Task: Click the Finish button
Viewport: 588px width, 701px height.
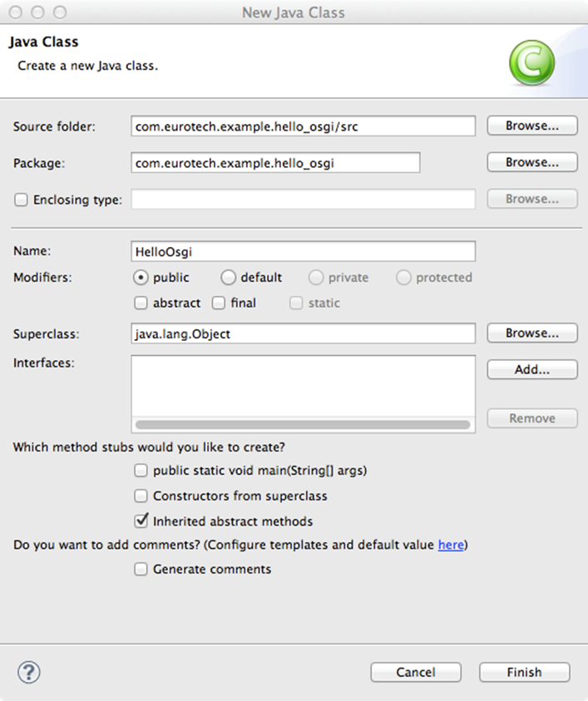Action: coord(525,673)
